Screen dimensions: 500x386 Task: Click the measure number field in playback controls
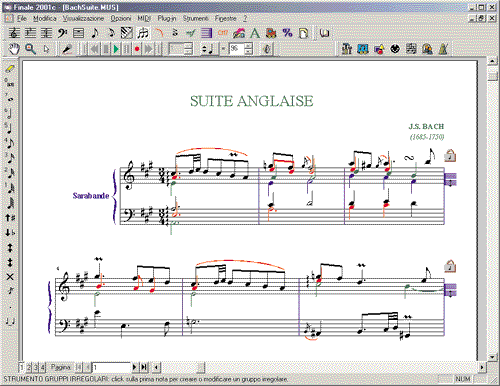(x=177, y=49)
